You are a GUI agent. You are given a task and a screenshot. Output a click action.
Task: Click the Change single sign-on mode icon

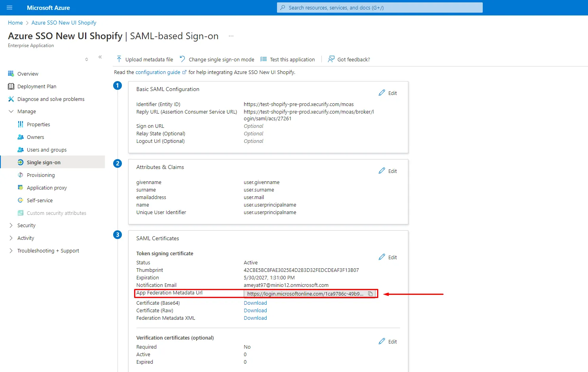(x=182, y=59)
